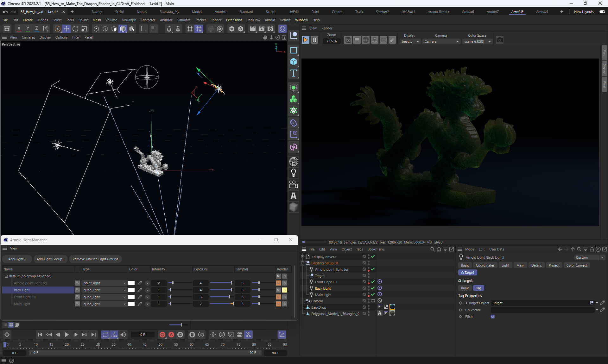Screen dimensions: 608x364
Task: Toggle Solo for Back Light in the Light Manager
Action: [285, 290]
